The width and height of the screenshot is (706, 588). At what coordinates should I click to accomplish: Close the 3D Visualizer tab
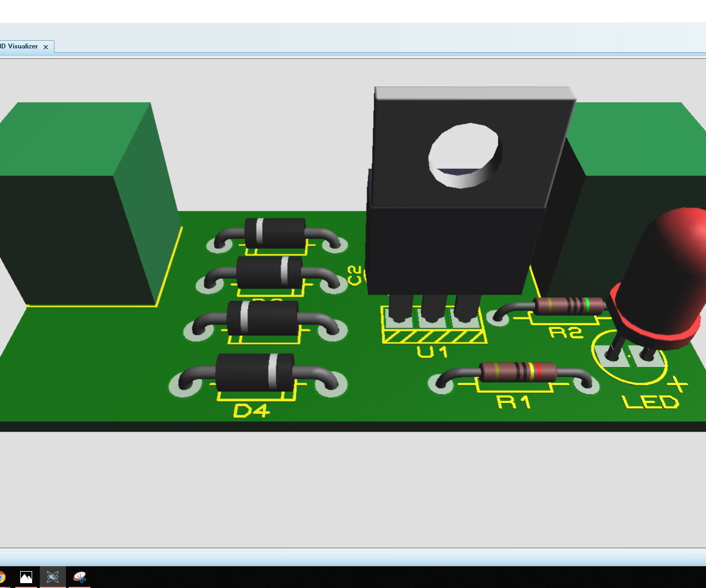point(46,47)
